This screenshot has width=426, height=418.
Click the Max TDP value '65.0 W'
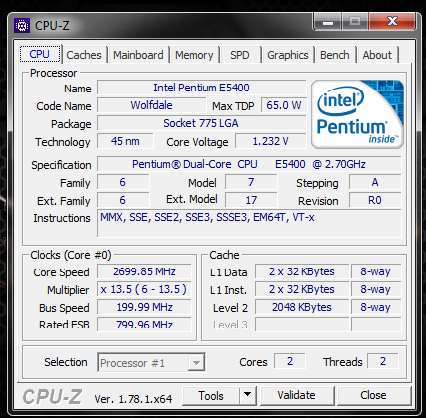pos(283,105)
